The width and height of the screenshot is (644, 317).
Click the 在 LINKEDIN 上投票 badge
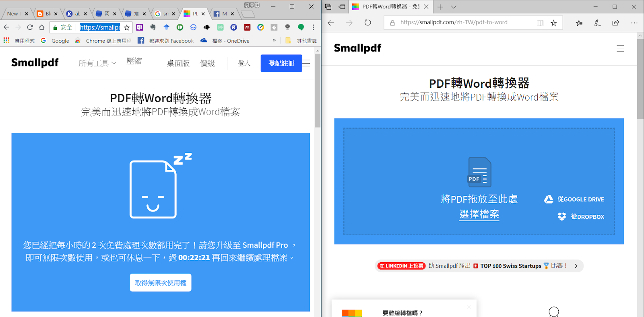[x=401, y=266]
